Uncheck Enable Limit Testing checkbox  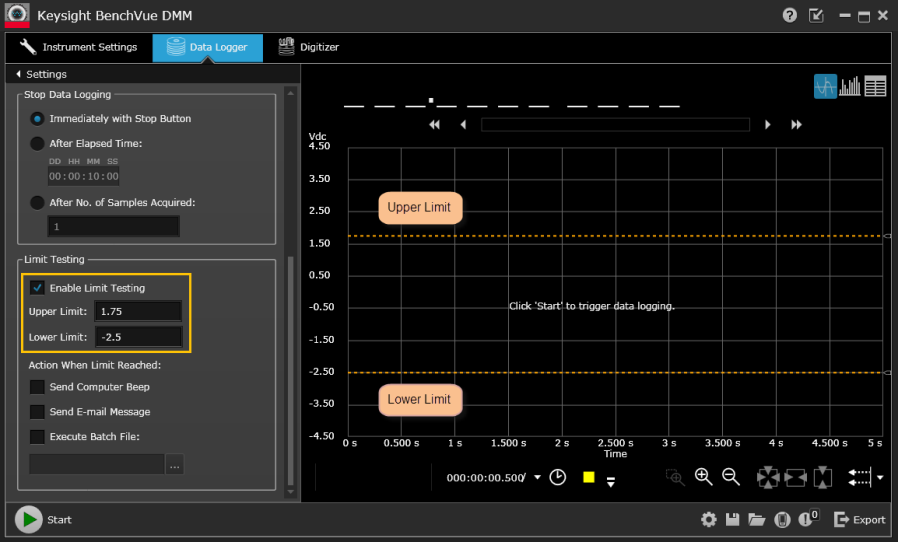[x=37, y=288]
